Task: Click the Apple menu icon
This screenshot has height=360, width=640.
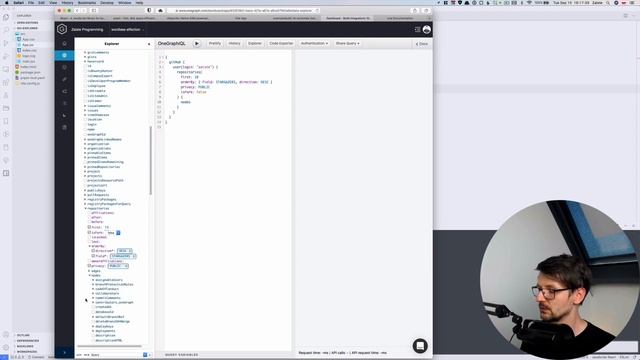Action: point(6,2)
